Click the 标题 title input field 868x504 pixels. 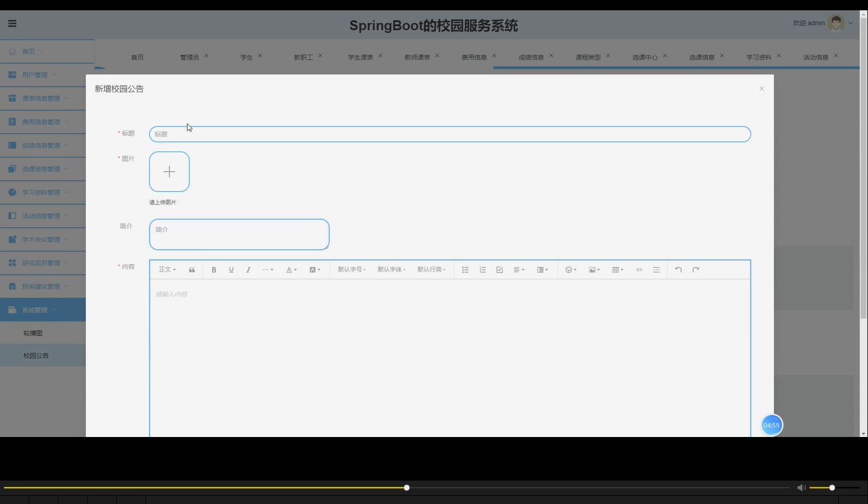pyautogui.click(x=450, y=134)
